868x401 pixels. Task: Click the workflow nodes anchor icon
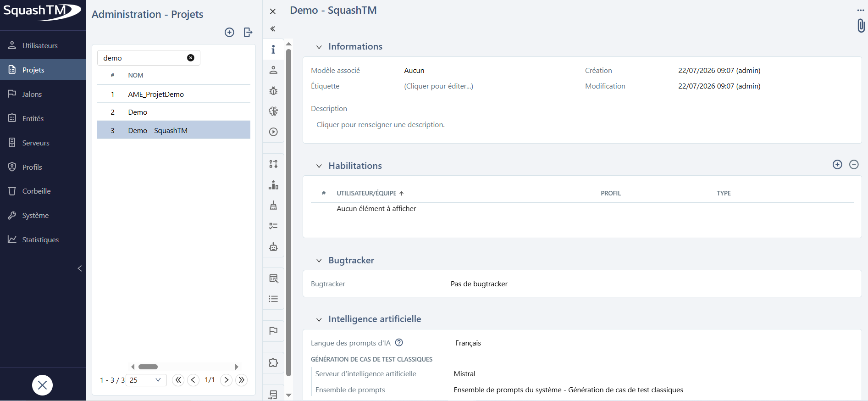click(x=273, y=164)
